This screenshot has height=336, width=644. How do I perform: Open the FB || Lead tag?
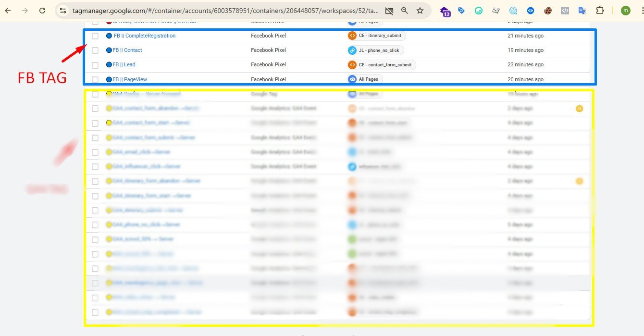pyautogui.click(x=124, y=64)
